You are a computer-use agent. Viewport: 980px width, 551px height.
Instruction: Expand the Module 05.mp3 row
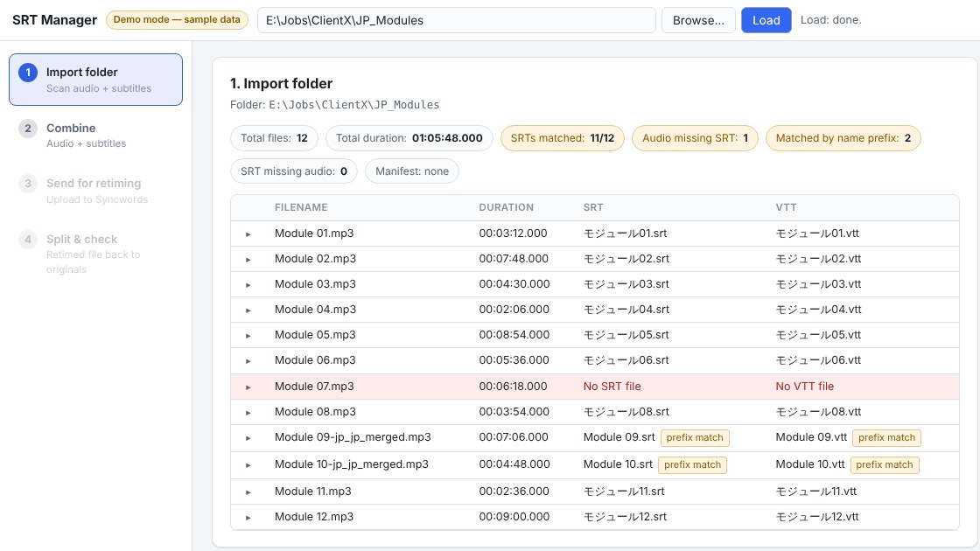click(x=248, y=336)
